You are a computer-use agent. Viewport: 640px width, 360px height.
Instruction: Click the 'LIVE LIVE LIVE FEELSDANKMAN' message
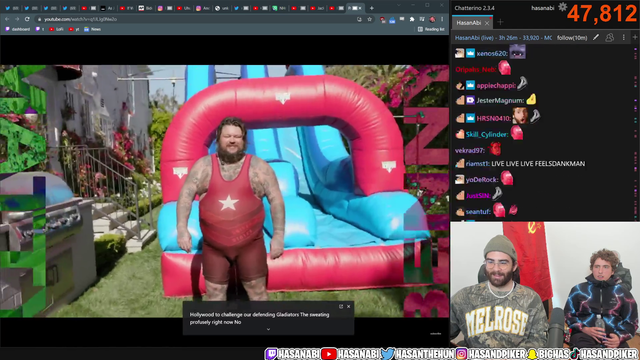pos(538,164)
